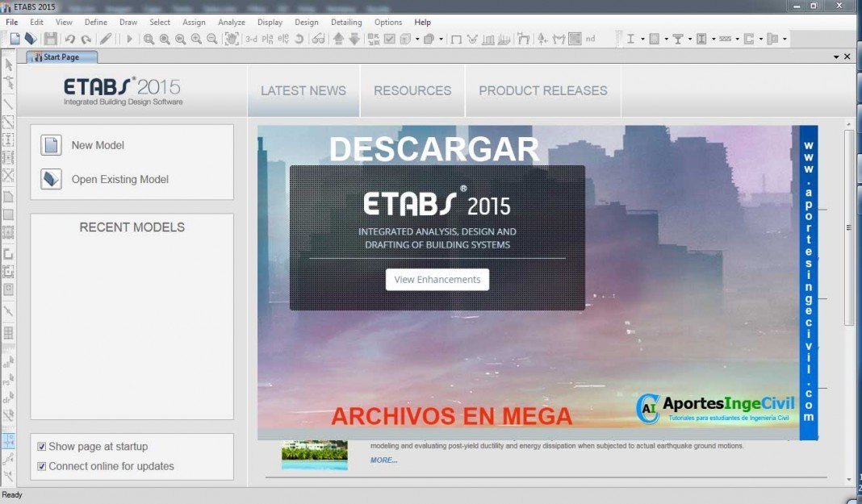This screenshot has height=504, width=862.
Task: Click the Save diskette toolbar icon
Action: click(x=51, y=39)
